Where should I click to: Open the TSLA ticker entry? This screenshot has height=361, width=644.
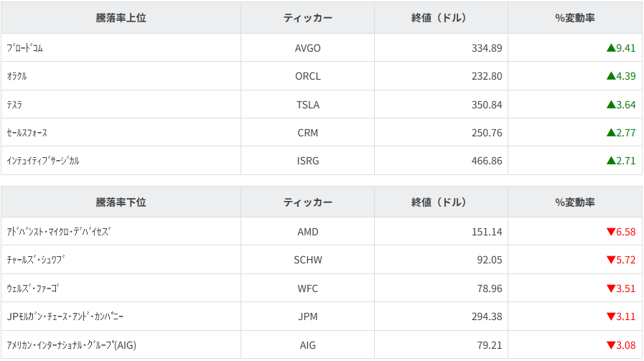(307, 105)
